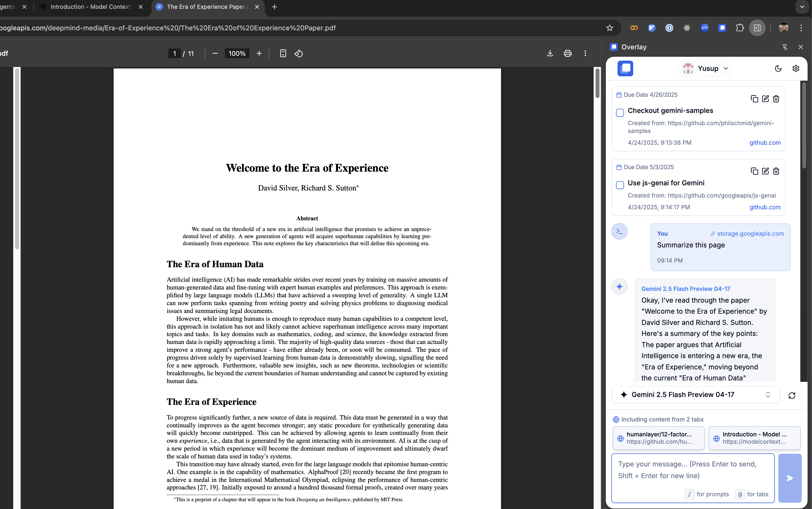This screenshot has width=812, height=509.
Task: Delete the Checkout gemini-samples task
Action: (776, 99)
